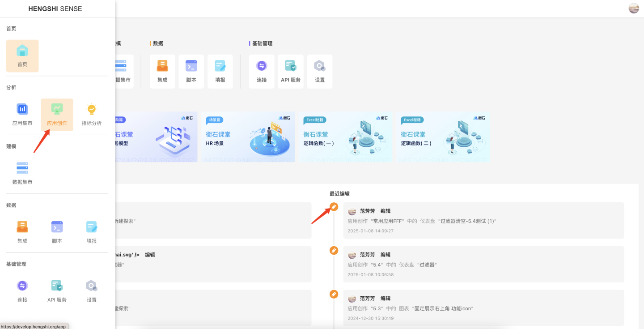Image resolution: width=644 pixels, height=329 pixels.
Task: Open user avatar in top right corner
Action: click(x=634, y=8)
